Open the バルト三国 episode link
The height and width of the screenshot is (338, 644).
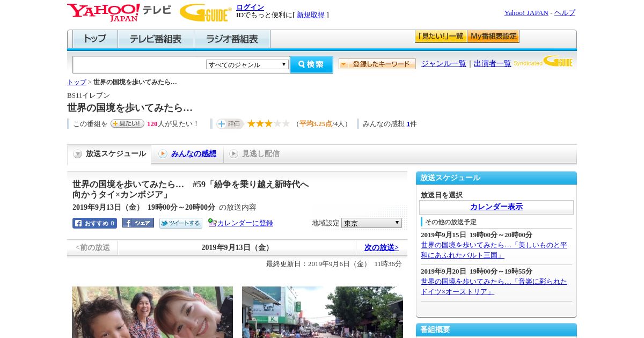(x=494, y=250)
